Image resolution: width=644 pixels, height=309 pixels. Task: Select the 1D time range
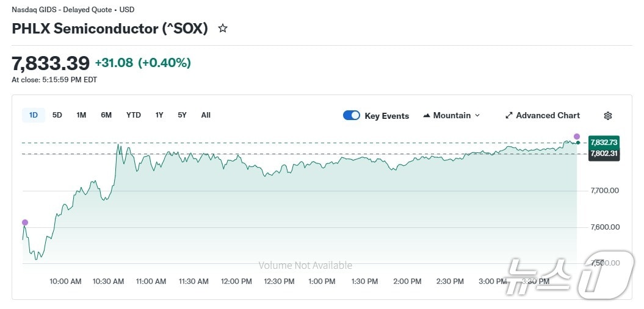34,115
